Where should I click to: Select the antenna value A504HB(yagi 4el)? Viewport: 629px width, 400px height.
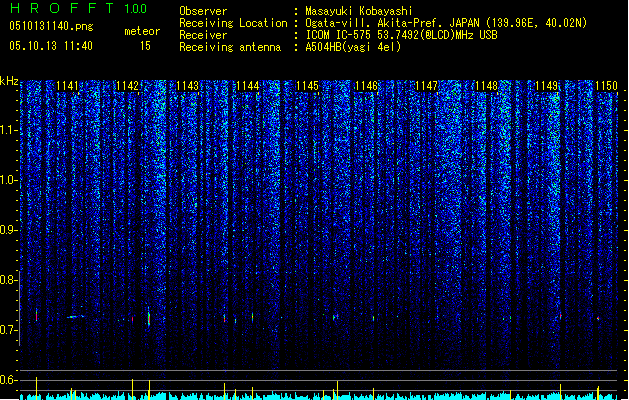[353, 47]
